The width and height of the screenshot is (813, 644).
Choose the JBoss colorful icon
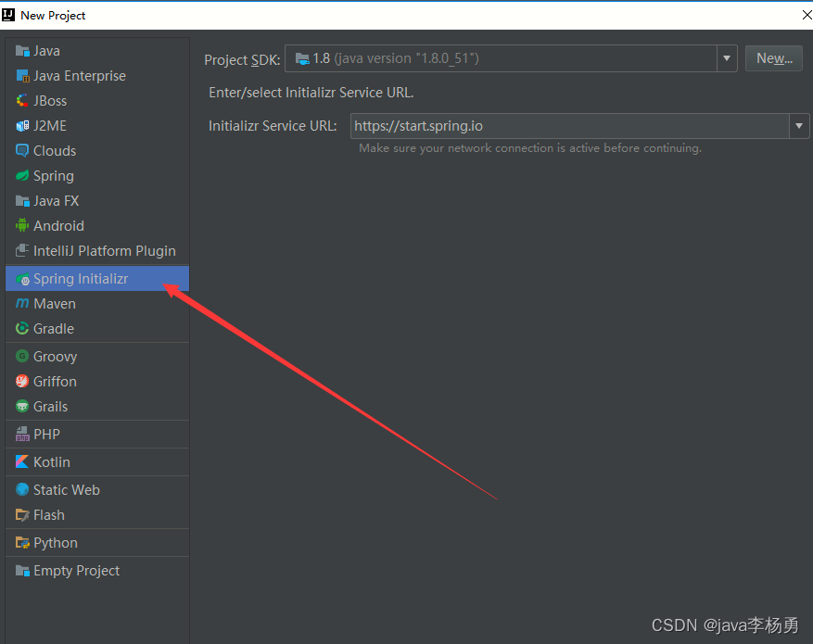point(22,100)
